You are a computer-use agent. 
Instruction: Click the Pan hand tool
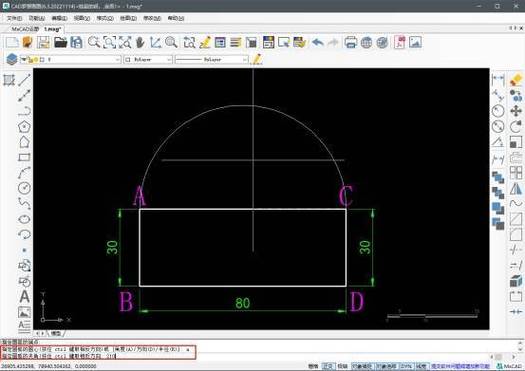[x=140, y=43]
